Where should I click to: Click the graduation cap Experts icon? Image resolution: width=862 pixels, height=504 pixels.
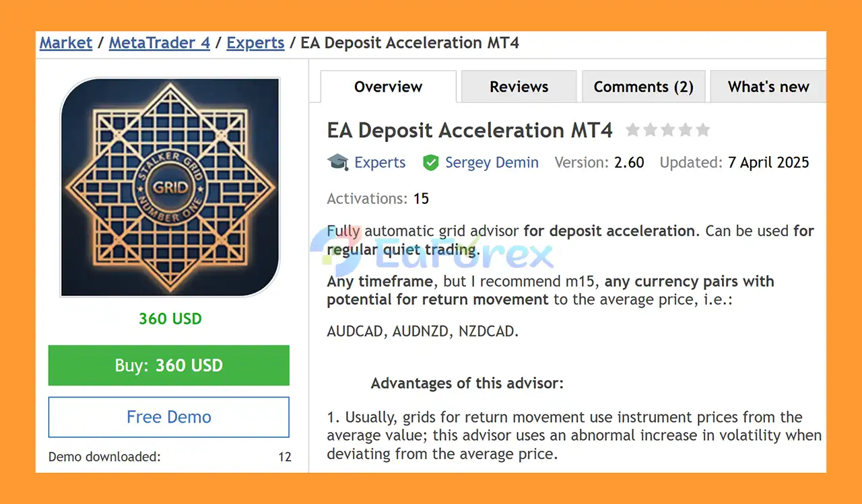click(337, 162)
